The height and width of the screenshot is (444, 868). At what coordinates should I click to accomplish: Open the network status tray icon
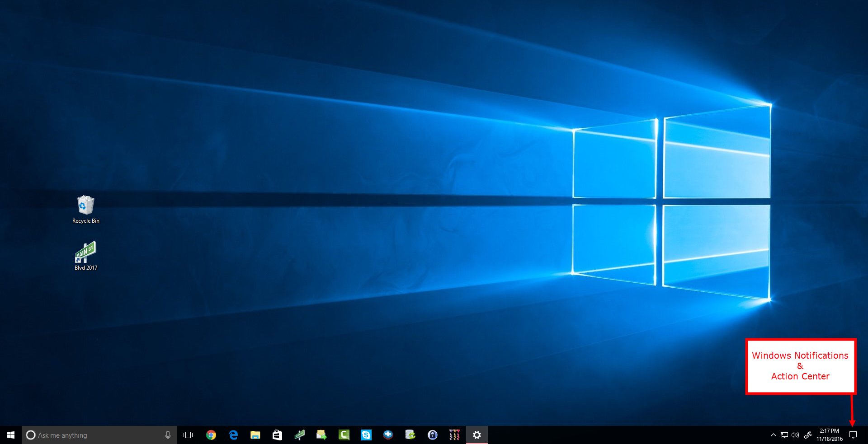784,435
